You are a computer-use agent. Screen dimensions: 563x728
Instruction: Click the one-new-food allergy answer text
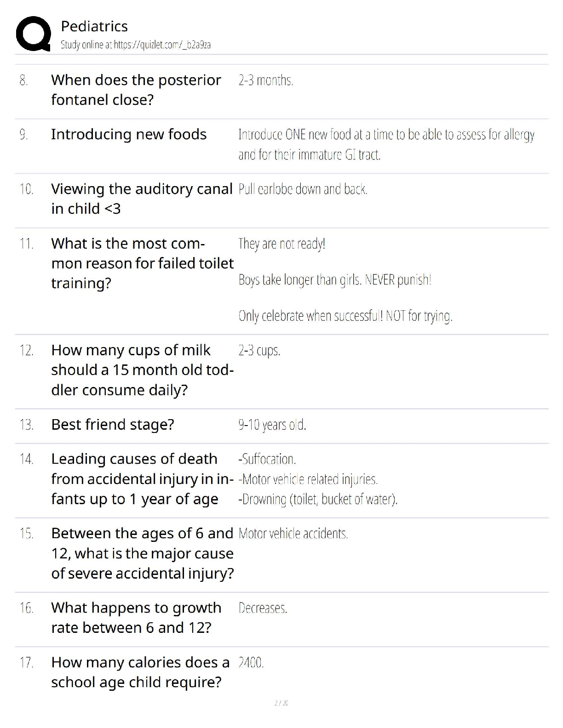coord(386,144)
